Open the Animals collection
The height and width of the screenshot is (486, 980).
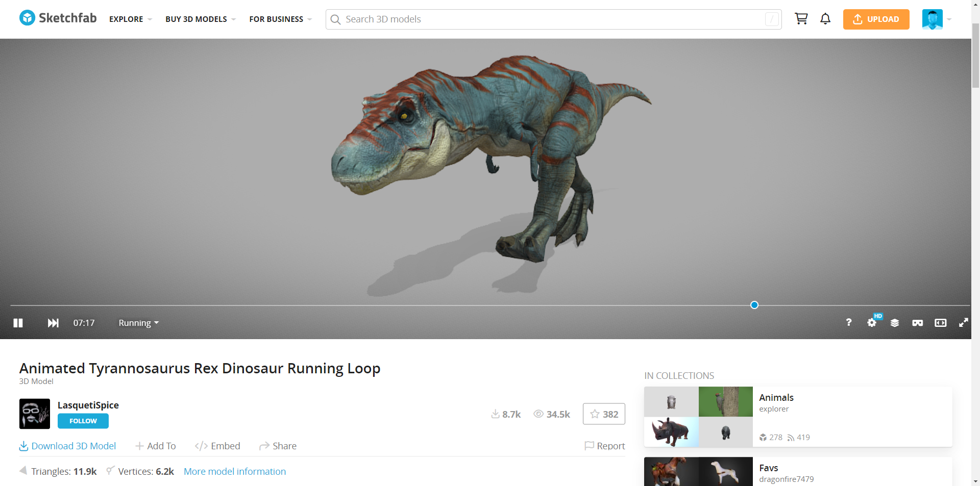click(776, 397)
